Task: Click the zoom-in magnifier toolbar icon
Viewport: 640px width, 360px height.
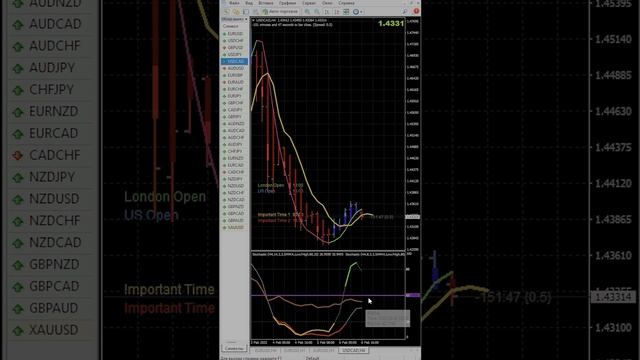Action: point(307,12)
